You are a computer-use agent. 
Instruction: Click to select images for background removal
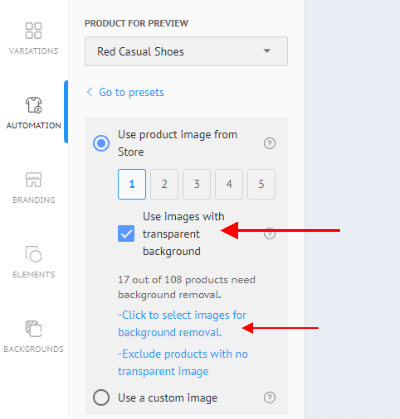pos(182,324)
